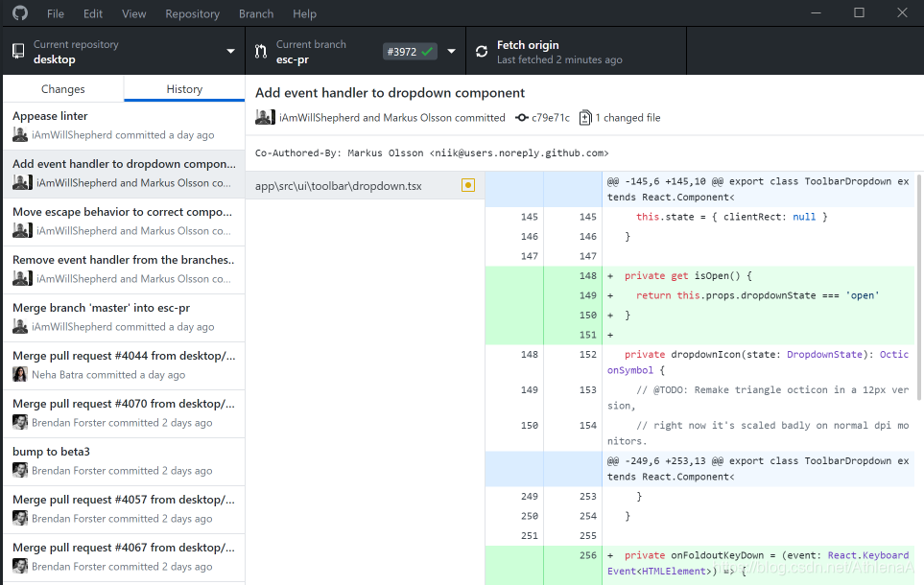Select the app\src\ui\toolbar\dropdown.tsx file entry
The width and height of the screenshot is (924, 585).
tap(365, 186)
